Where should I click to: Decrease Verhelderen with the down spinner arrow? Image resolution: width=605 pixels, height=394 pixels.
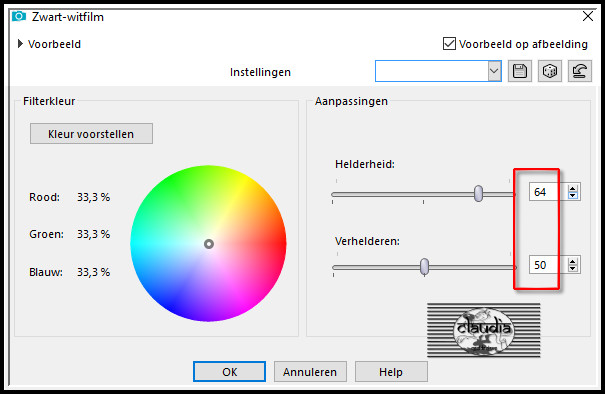573,269
